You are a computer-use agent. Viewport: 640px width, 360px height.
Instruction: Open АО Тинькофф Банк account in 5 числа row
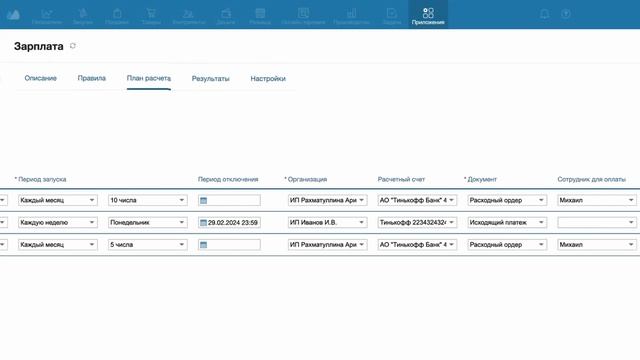coord(417,244)
